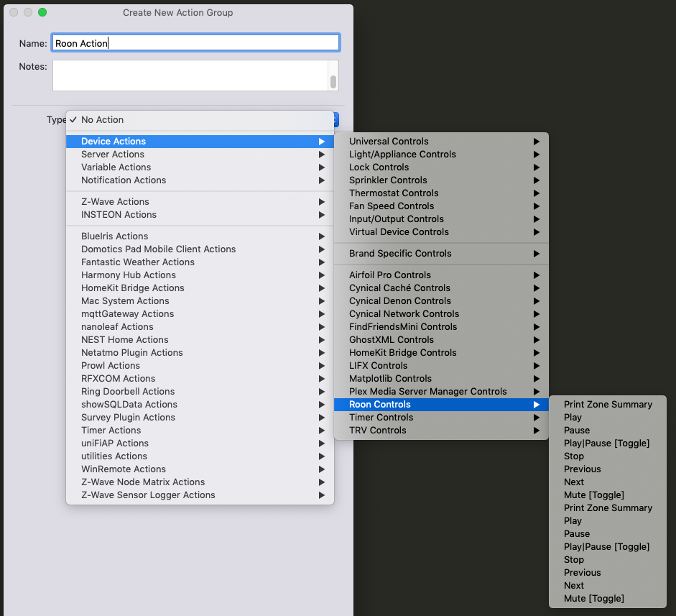Expand Sprinkler Controls submenu
Viewport: 676px width, 616px height.
(x=442, y=180)
